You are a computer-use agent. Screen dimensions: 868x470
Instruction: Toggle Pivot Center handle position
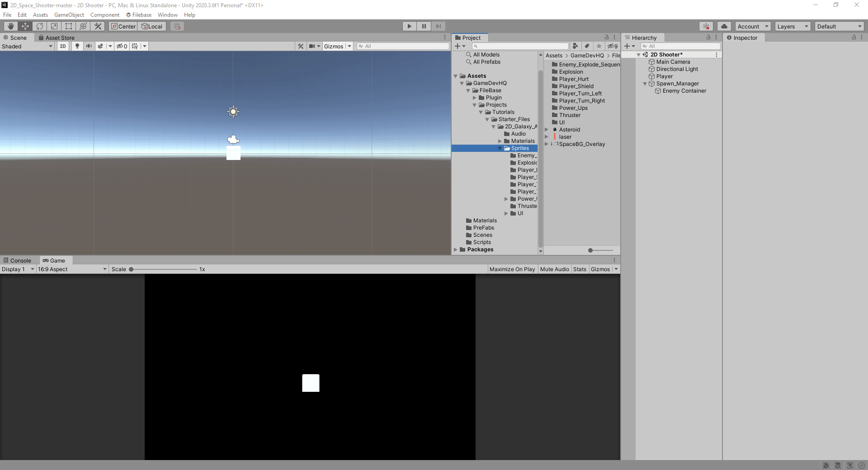click(123, 26)
